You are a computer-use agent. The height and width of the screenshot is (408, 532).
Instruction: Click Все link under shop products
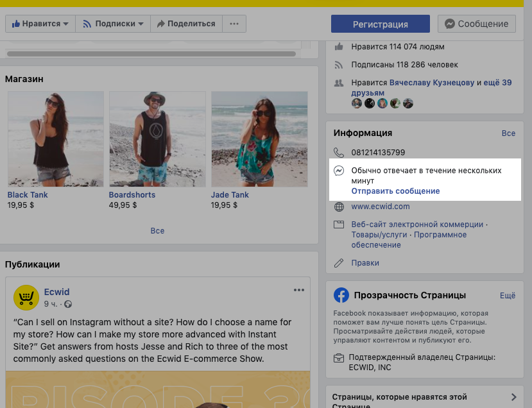157,231
